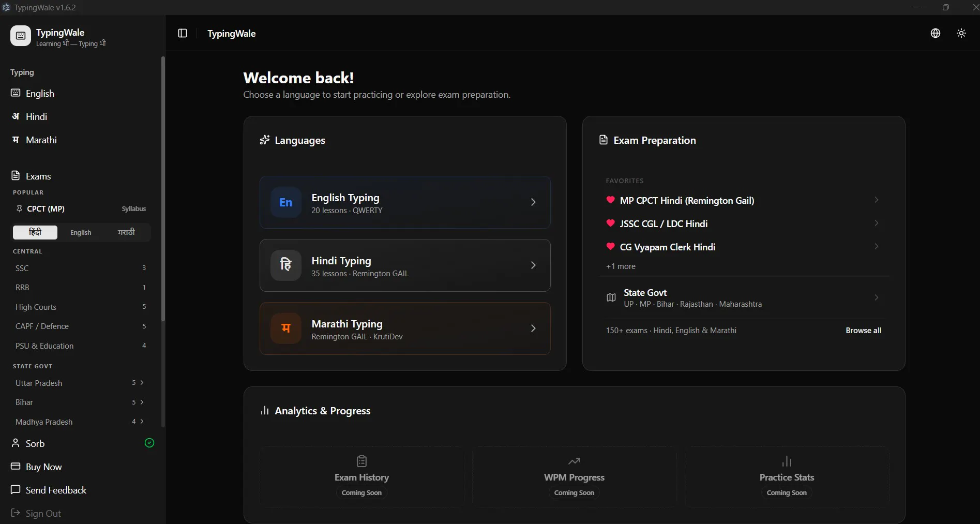This screenshot has width=980, height=524.
Task: Click the Marathi Typing card arrow
Action: 533,328
